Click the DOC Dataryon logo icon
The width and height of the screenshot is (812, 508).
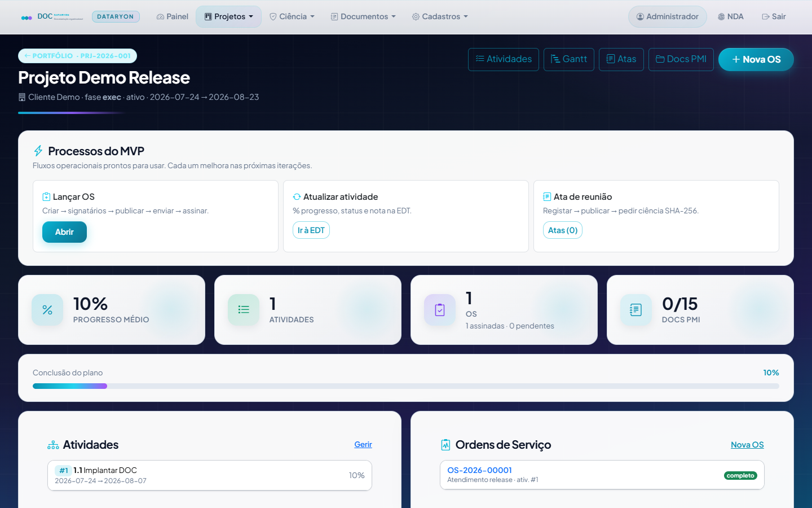27,17
